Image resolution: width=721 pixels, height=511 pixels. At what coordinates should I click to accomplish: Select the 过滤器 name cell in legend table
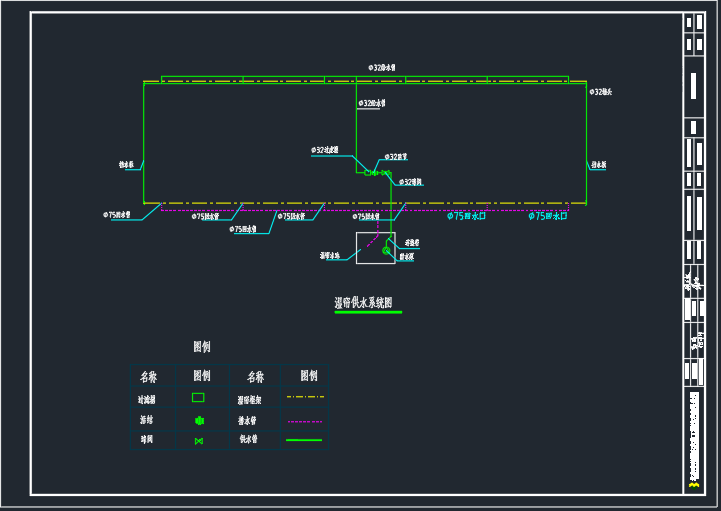pos(148,399)
